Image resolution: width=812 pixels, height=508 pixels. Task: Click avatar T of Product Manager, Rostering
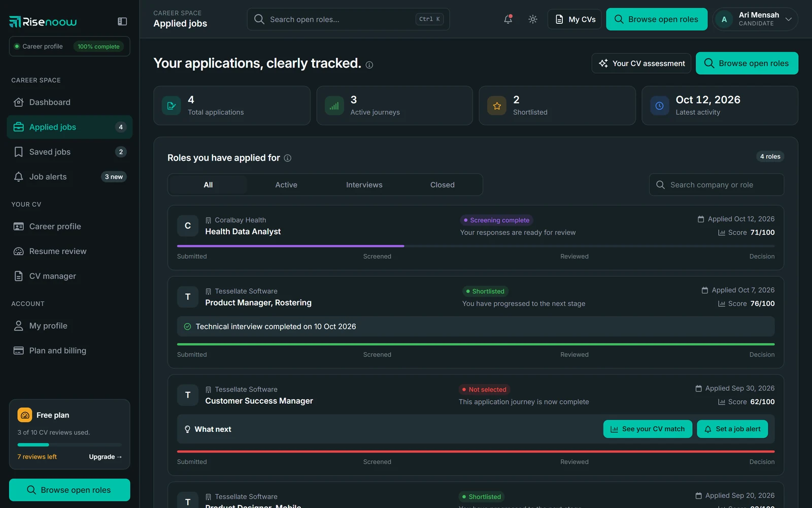click(x=188, y=297)
